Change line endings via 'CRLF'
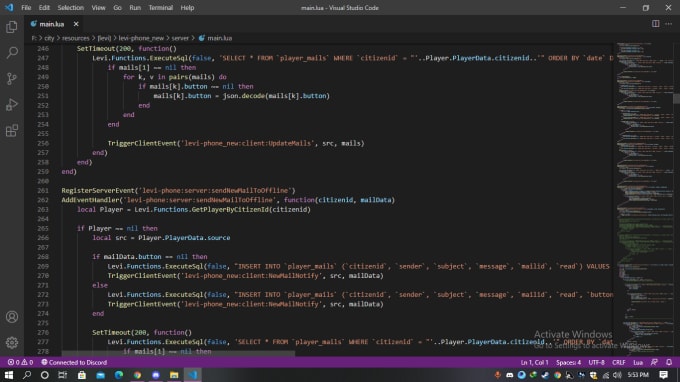 618,362
